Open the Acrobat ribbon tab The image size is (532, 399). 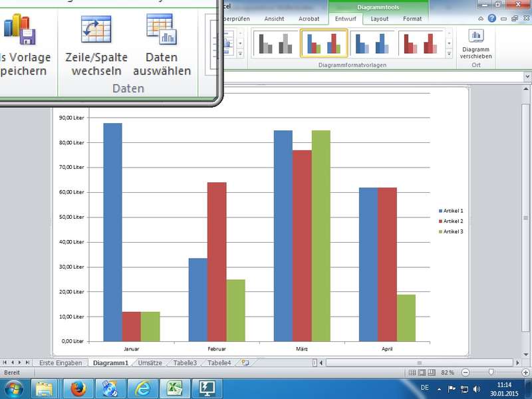(309, 19)
